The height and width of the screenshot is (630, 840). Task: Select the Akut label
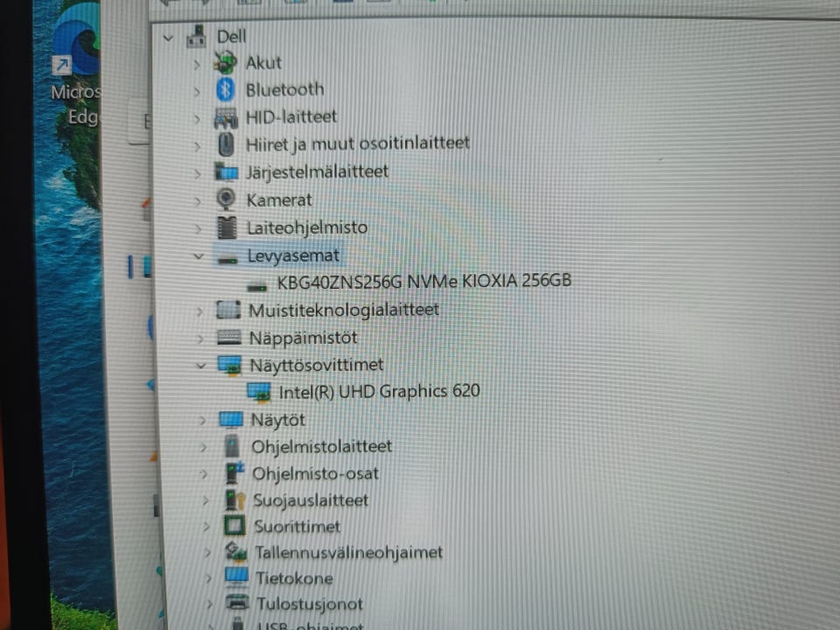coord(263,63)
